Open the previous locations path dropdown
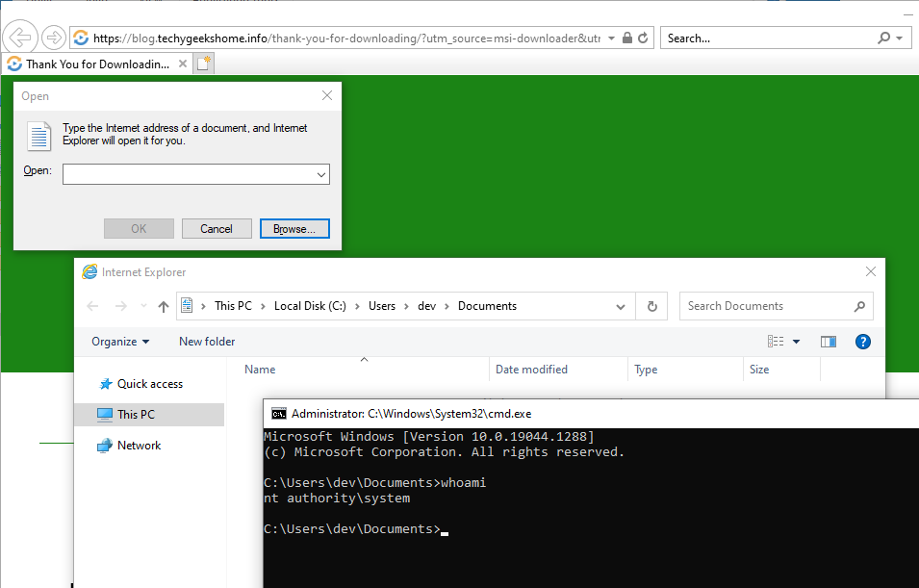The height and width of the screenshot is (588, 919). click(x=621, y=307)
